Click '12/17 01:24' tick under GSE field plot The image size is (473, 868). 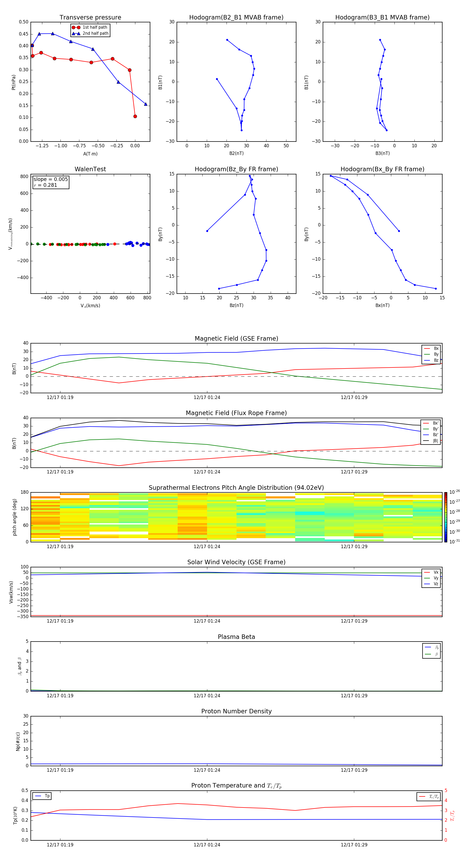point(207,398)
